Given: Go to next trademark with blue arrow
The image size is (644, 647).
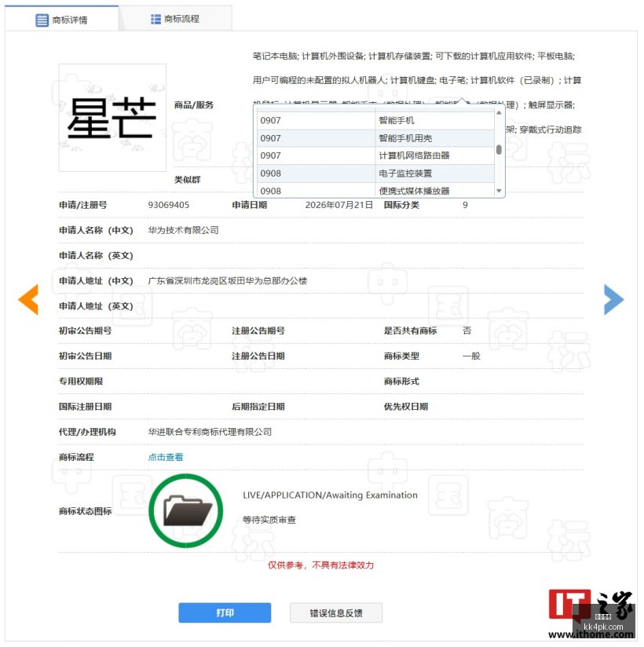Looking at the screenshot, I should tap(613, 300).
